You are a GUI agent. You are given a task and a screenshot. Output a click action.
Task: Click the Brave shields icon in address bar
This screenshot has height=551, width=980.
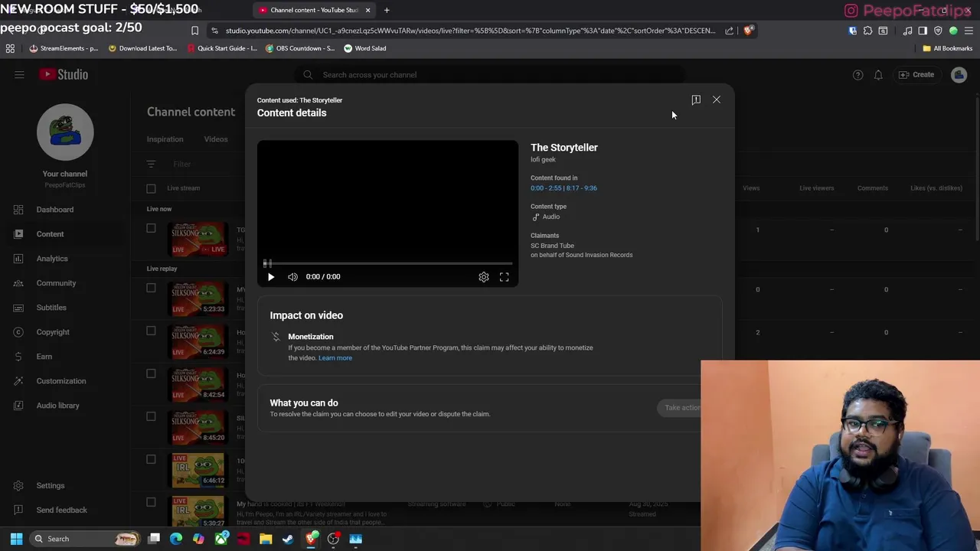pyautogui.click(x=748, y=31)
